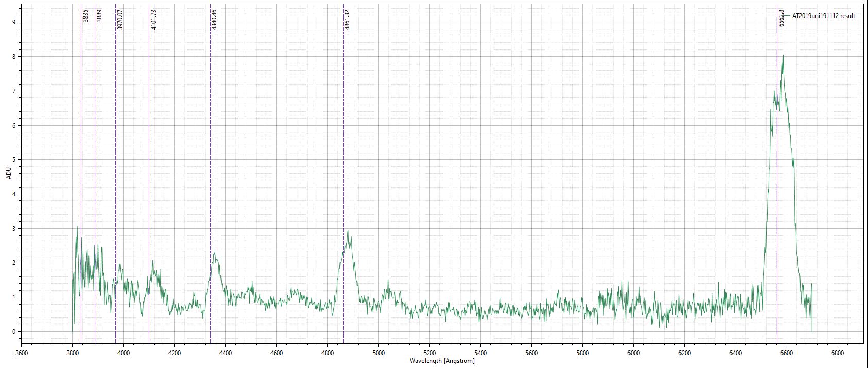
Task: Click the 3600 tick label on x-axis
Action: tap(22, 353)
